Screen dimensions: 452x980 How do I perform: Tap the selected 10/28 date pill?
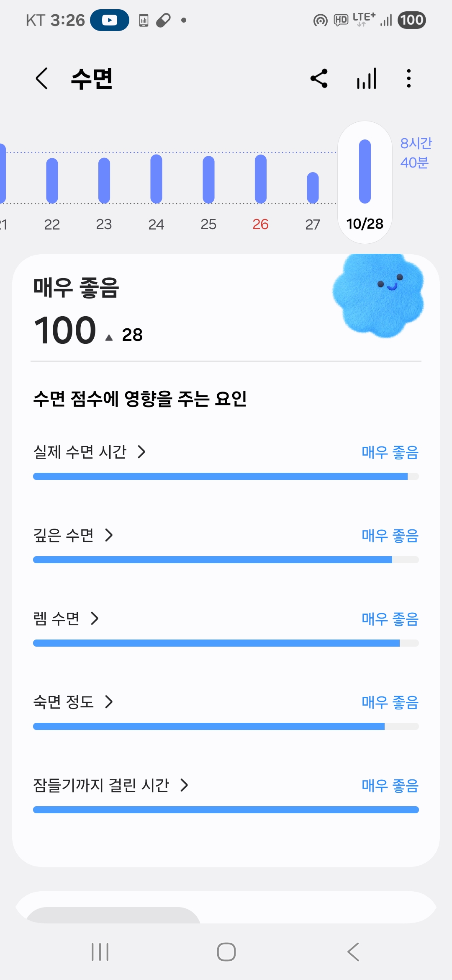(365, 224)
